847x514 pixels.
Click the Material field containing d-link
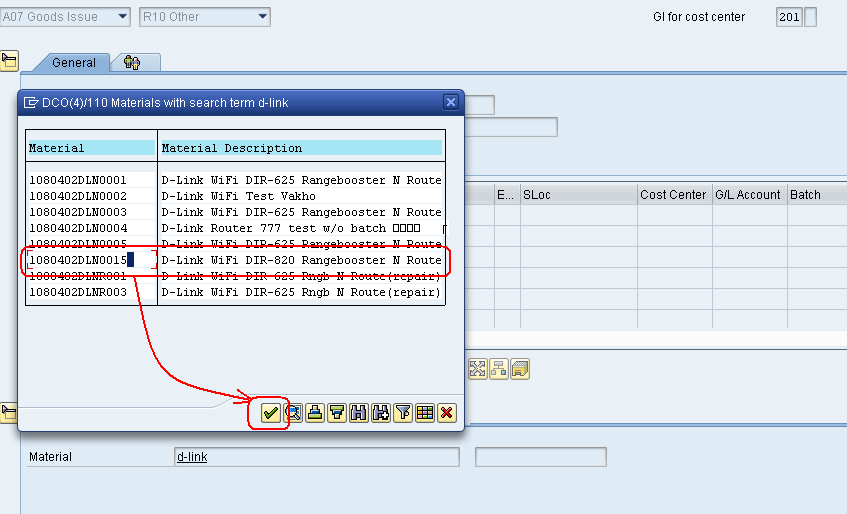pyautogui.click(x=316, y=457)
